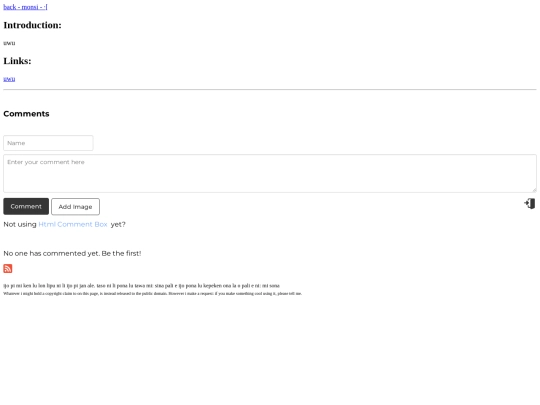
Task: Click the toki pona footer sentence
Action: point(142,286)
